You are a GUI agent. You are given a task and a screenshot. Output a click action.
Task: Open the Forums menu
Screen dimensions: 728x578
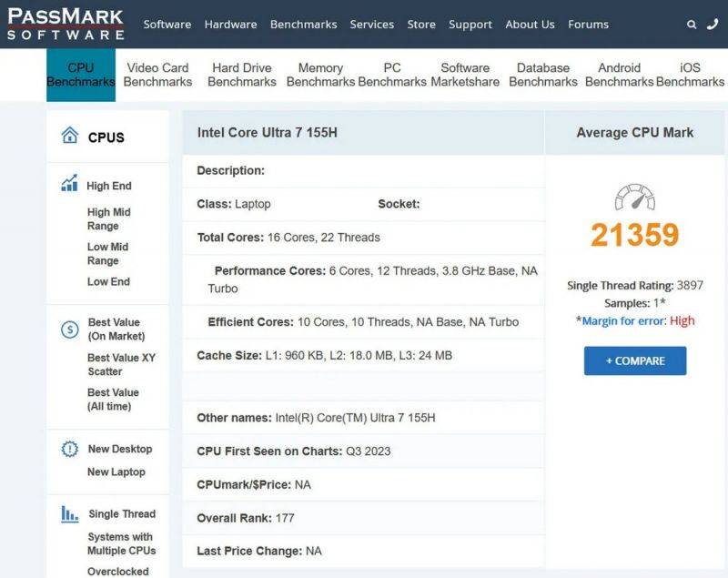coord(588,25)
